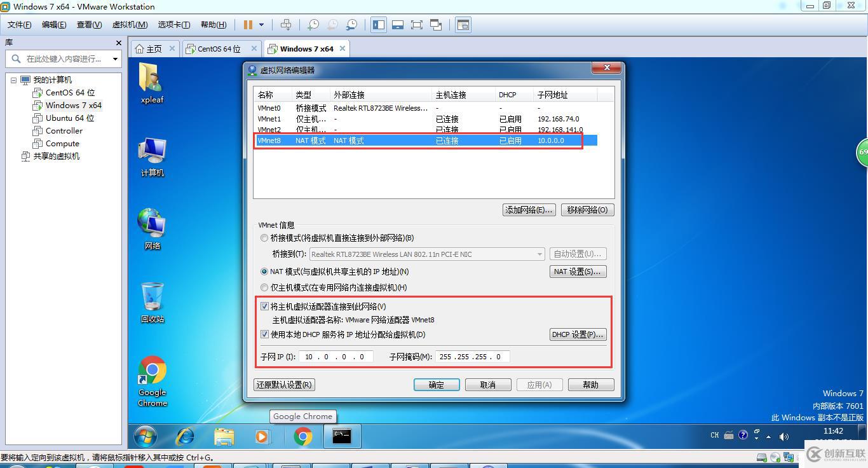Viewport: 868px width, 468px height.
Task: Switch VMware to full screen mode
Action: (417, 25)
